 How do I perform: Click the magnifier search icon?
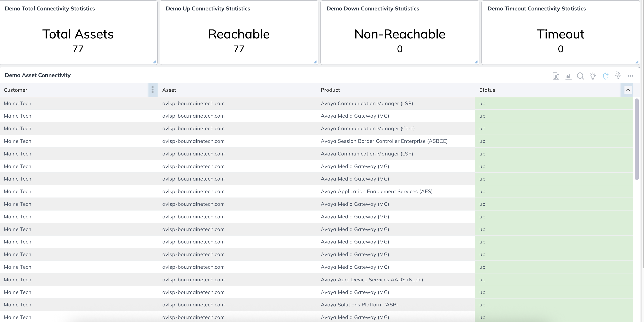point(580,76)
